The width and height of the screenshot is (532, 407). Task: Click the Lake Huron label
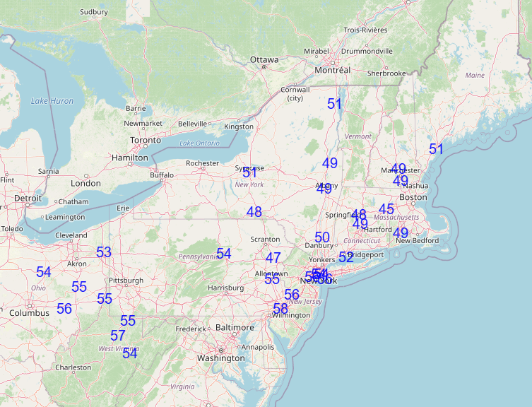[x=52, y=101]
